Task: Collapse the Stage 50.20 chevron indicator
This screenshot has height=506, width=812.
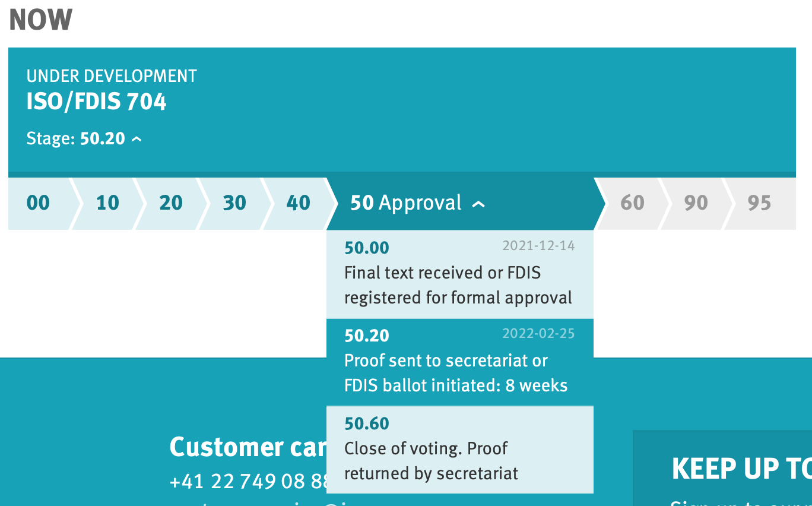Action: (x=137, y=138)
